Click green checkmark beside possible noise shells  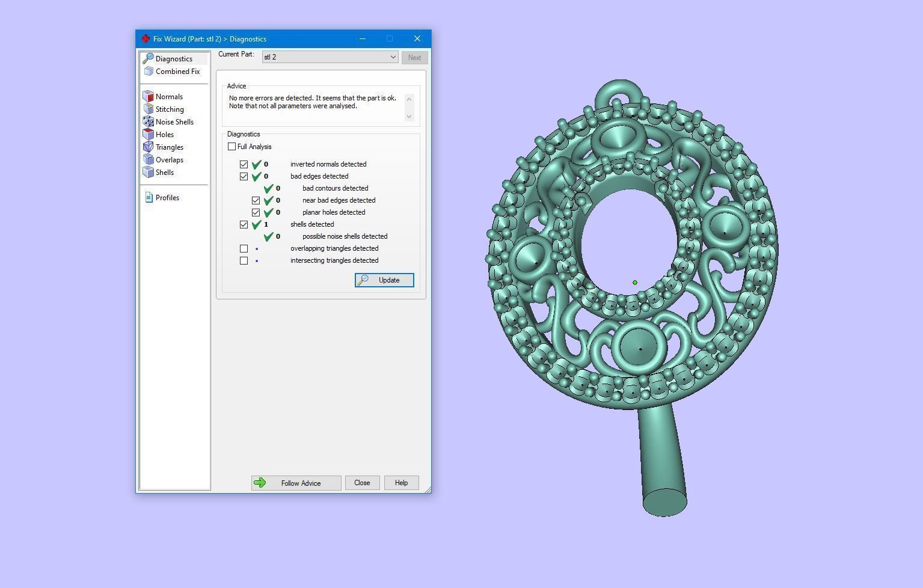point(269,236)
